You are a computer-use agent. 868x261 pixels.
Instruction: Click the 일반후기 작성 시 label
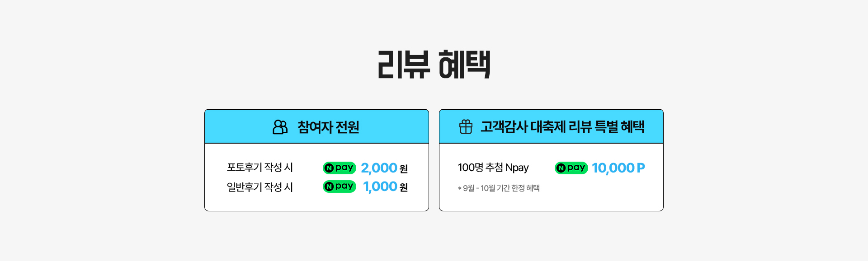point(260,187)
